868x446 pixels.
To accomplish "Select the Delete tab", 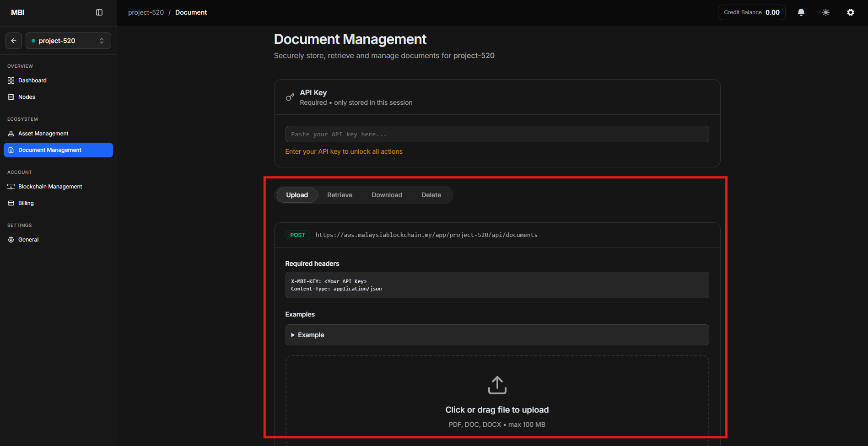I will pos(431,195).
